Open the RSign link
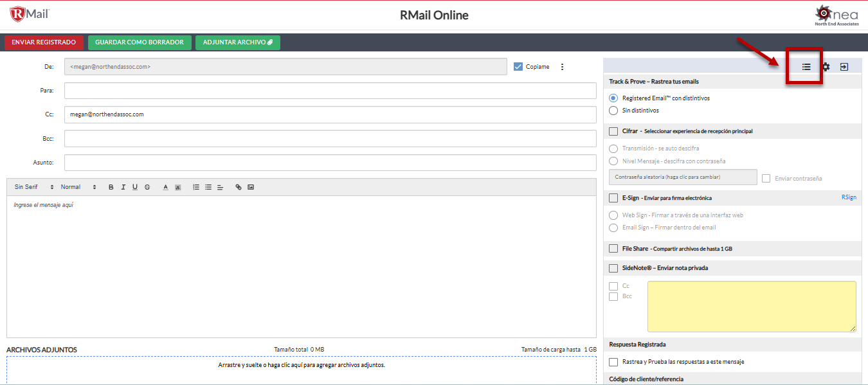This screenshot has height=385, width=868. tap(848, 197)
